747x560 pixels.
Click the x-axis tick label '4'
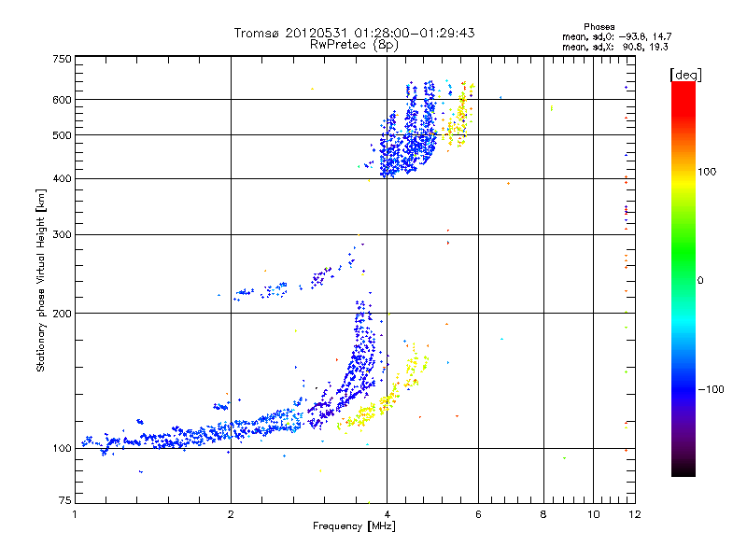387,514
